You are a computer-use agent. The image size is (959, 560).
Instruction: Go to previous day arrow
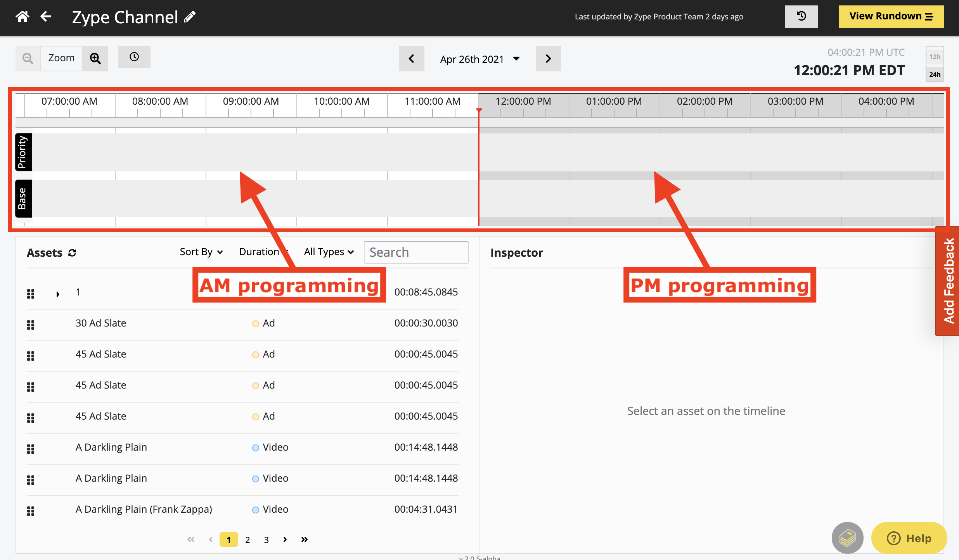coord(411,59)
